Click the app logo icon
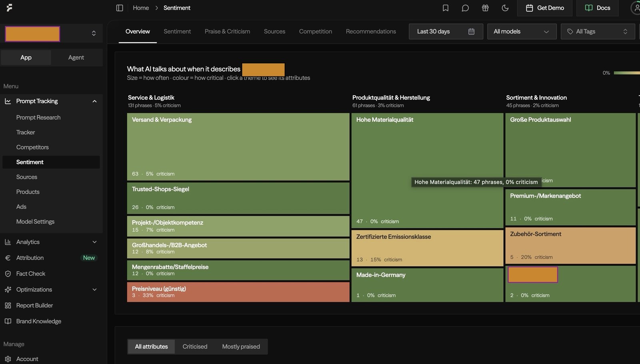 click(x=10, y=8)
